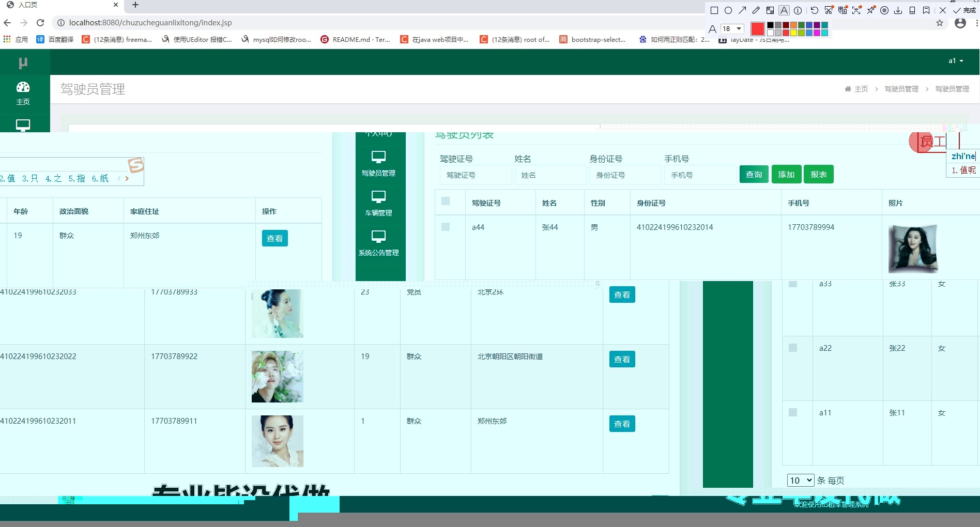
Task: Click the photo next to phone 17703789911
Action: click(x=278, y=441)
